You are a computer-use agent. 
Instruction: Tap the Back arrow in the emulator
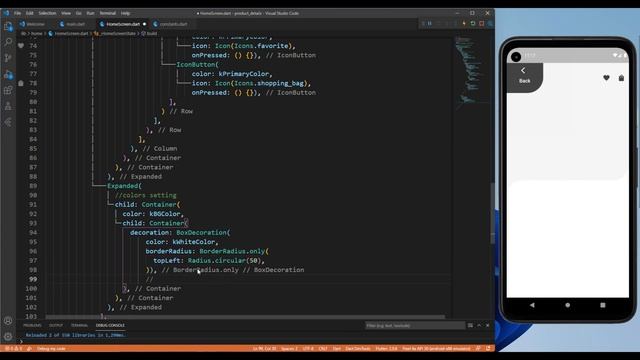pyautogui.click(x=523, y=71)
